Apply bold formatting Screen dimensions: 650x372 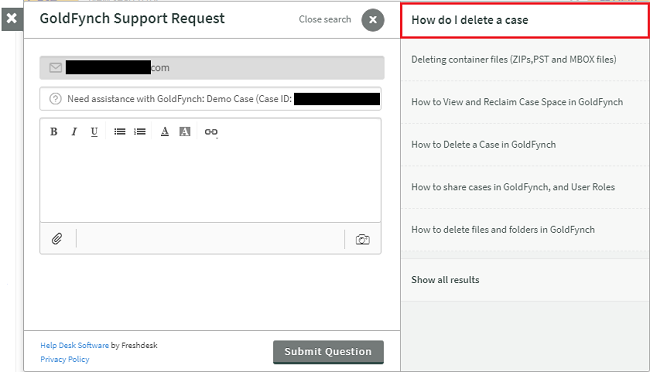[54, 132]
